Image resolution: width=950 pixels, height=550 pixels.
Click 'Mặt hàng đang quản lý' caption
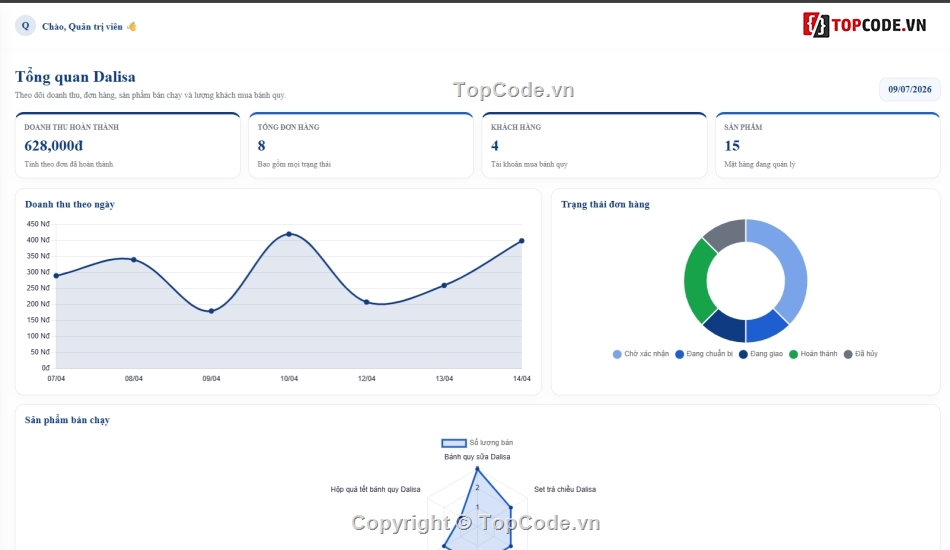pos(760,164)
